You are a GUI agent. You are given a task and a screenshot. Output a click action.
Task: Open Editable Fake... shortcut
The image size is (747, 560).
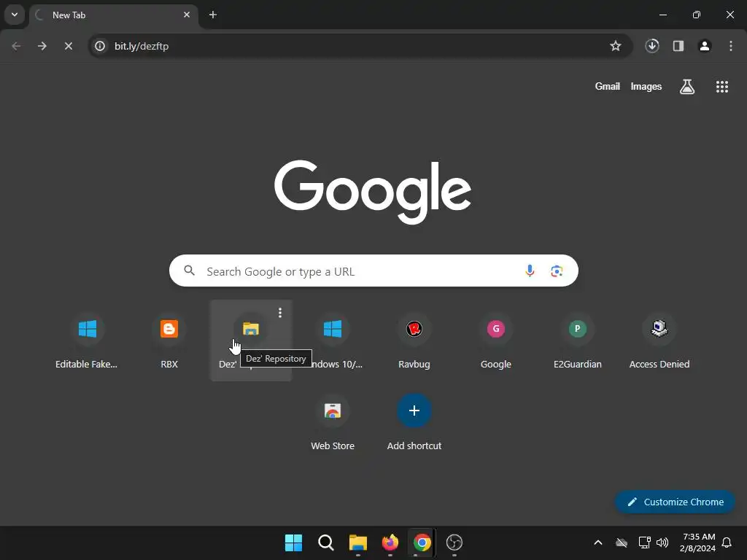88,341
